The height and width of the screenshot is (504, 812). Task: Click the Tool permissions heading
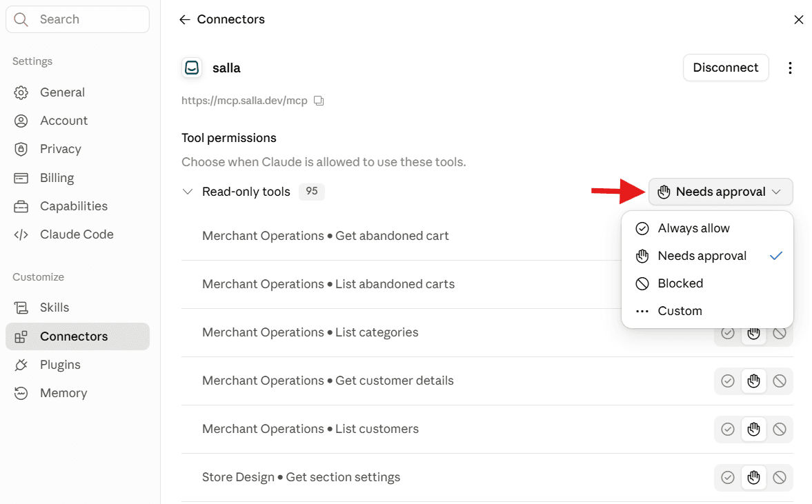[x=229, y=138]
